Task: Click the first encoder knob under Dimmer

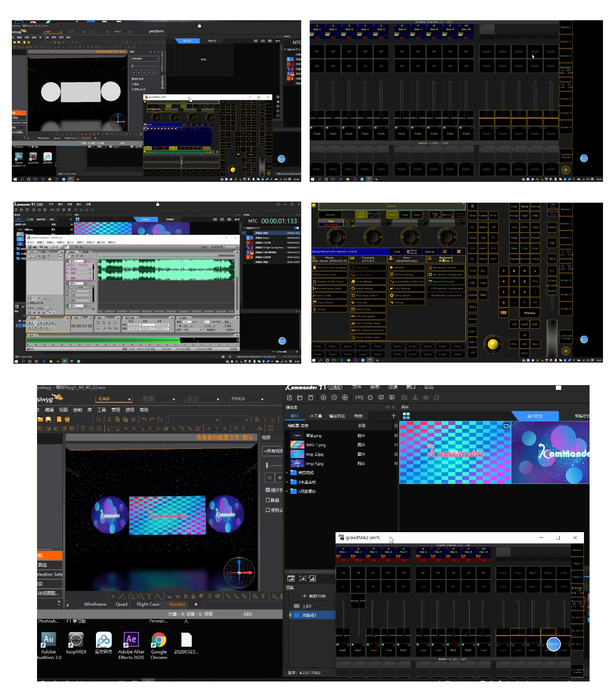Action: click(336, 236)
